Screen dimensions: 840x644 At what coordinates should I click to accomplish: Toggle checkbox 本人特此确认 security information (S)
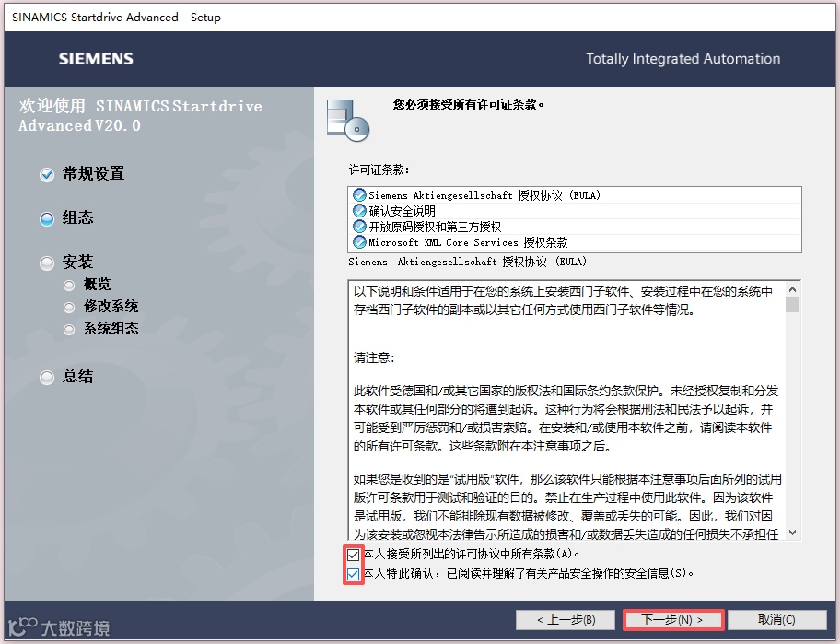point(353,574)
